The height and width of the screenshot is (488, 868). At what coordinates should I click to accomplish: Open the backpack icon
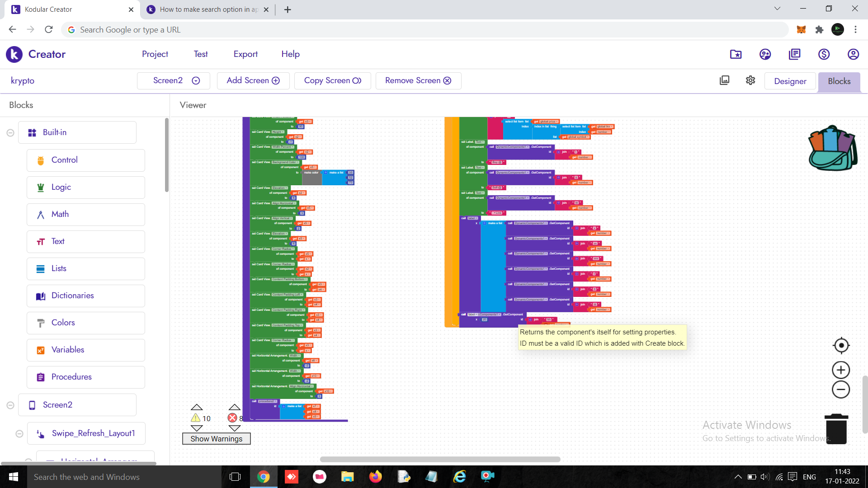(833, 148)
